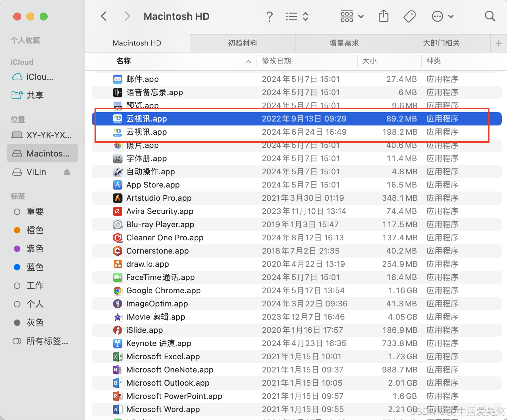Select the Microsoft Excel.app icon
The width and height of the screenshot is (507, 420).
coord(117,357)
